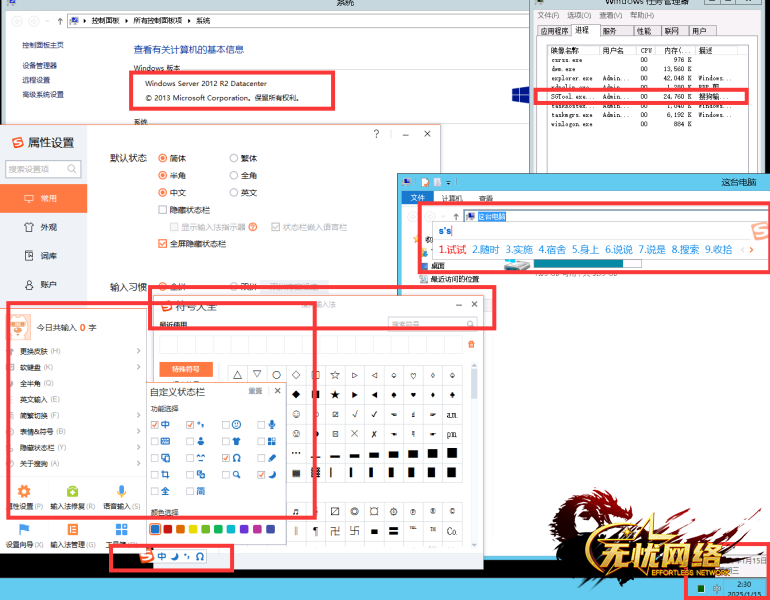
Task: Open 设置向导 blue flag icon
Action: 24,529
